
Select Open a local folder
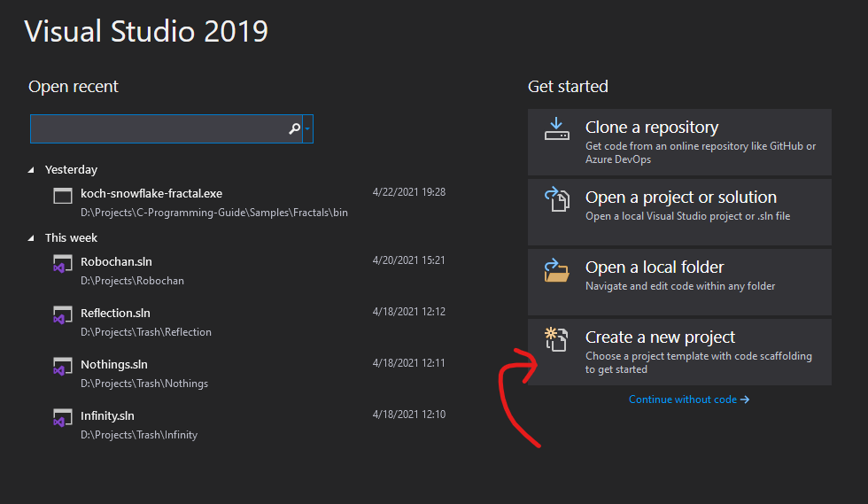(x=679, y=282)
